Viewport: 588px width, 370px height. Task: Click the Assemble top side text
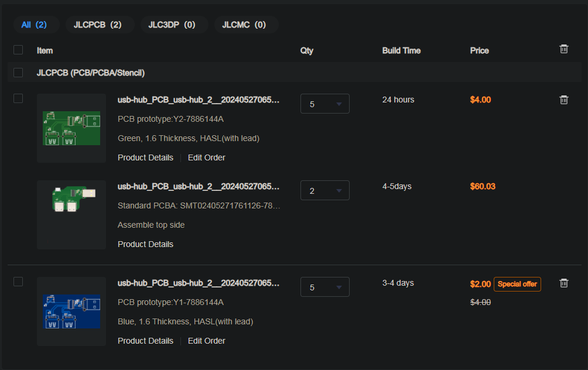pyautogui.click(x=151, y=225)
